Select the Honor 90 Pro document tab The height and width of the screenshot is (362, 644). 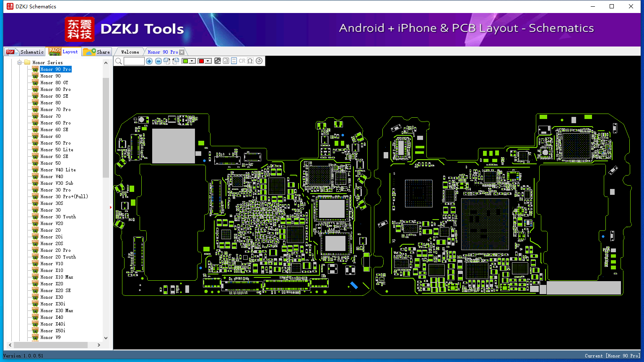click(x=163, y=52)
